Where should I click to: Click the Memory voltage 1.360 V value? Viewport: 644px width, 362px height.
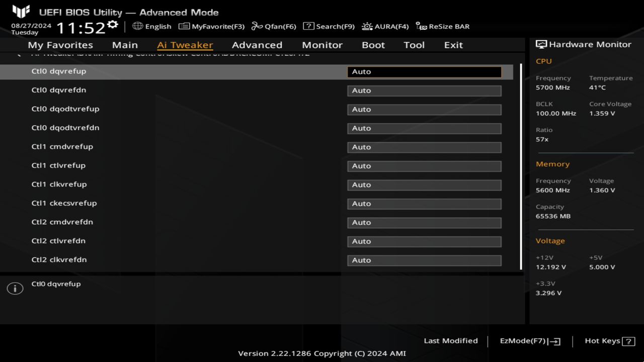click(602, 191)
